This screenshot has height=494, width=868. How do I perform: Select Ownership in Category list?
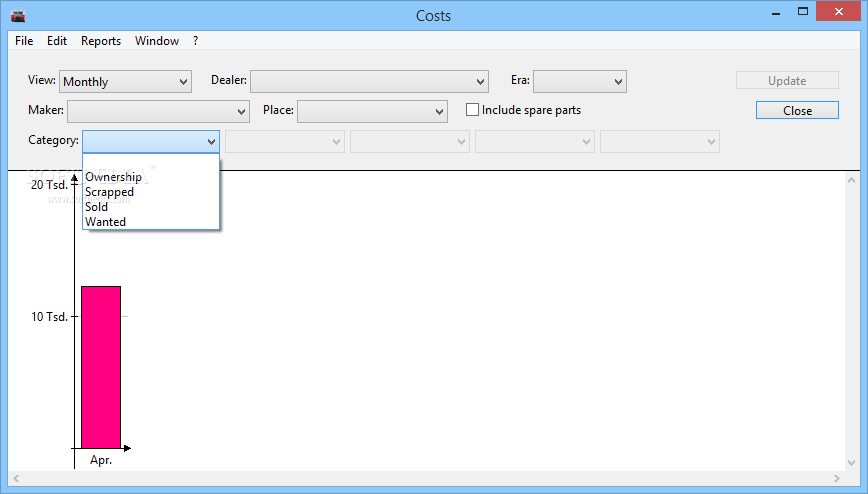coord(151,177)
